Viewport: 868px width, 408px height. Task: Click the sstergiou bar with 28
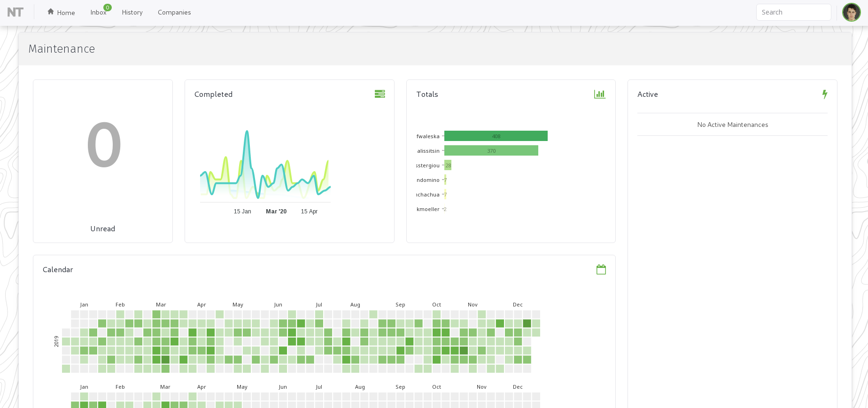448,165
